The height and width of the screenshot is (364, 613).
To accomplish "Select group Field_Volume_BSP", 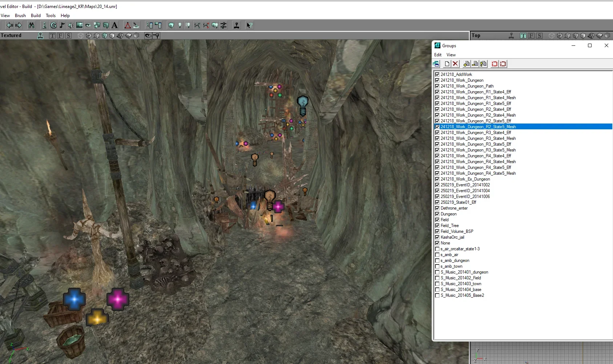I will click(x=457, y=231).
